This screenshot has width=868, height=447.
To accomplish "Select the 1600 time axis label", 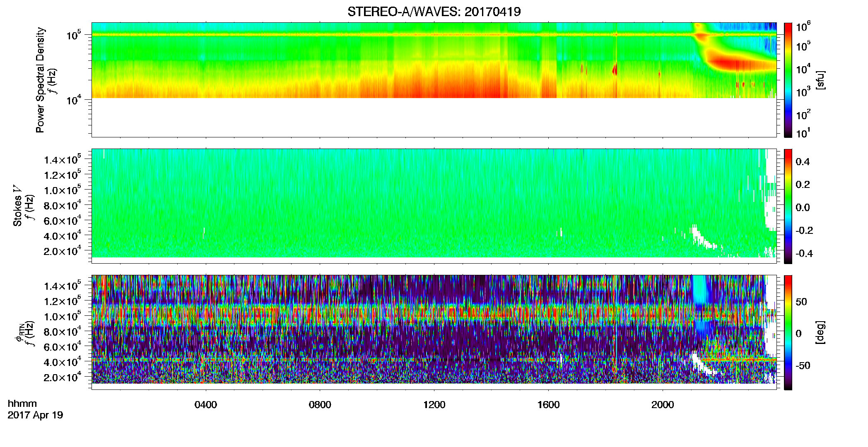I will point(548,405).
